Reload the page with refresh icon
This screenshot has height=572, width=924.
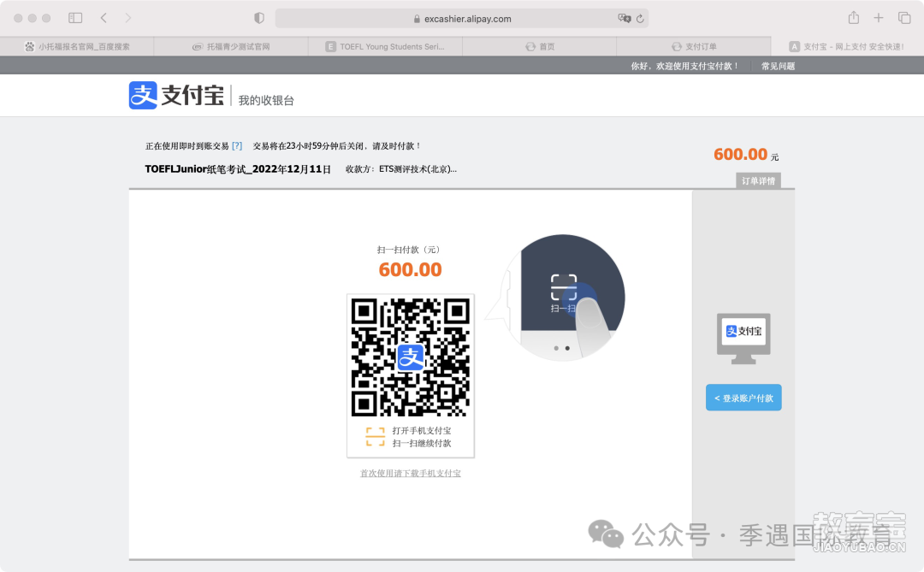click(x=640, y=19)
